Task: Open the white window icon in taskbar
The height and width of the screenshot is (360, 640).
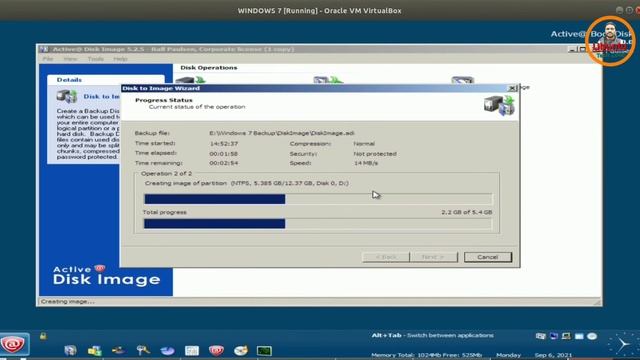Action: 192,351
